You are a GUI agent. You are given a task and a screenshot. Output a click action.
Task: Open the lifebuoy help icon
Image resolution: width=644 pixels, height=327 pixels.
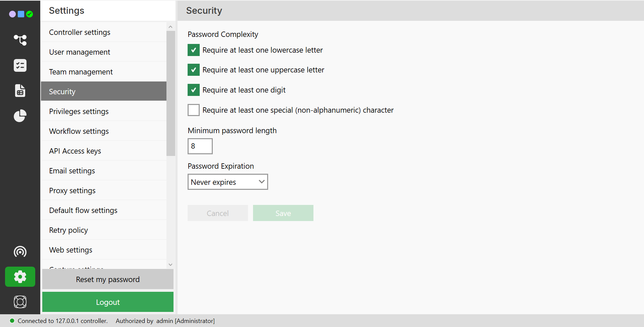click(20, 302)
